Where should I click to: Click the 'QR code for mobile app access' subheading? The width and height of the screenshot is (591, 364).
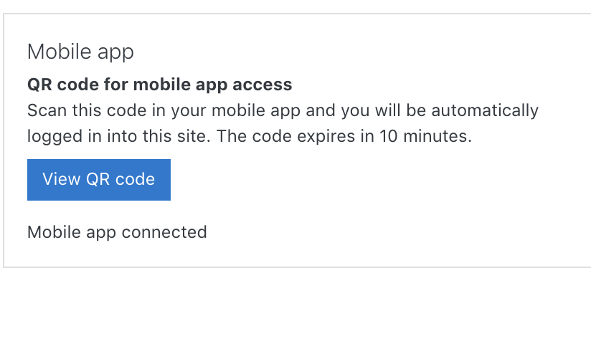(159, 85)
